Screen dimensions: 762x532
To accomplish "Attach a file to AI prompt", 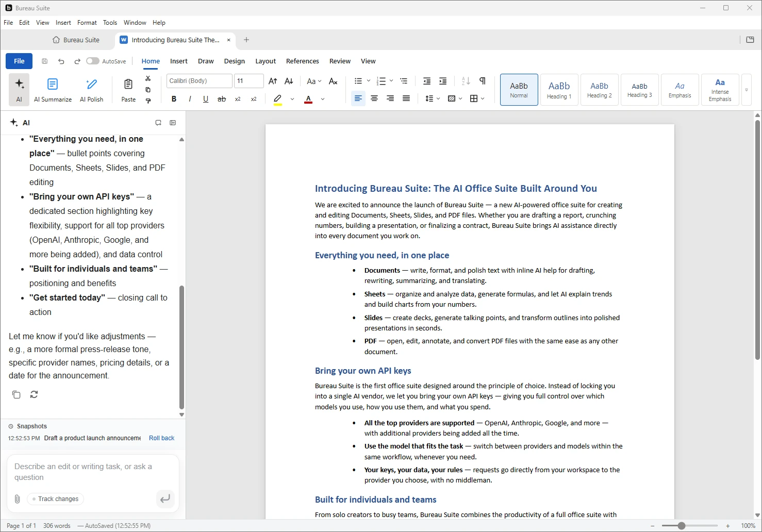I will coord(17,499).
